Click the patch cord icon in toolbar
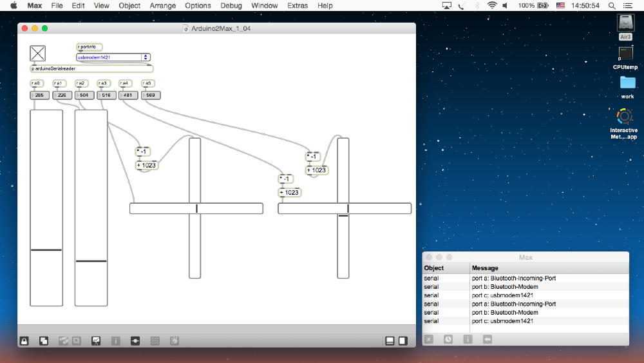 [135, 341]
